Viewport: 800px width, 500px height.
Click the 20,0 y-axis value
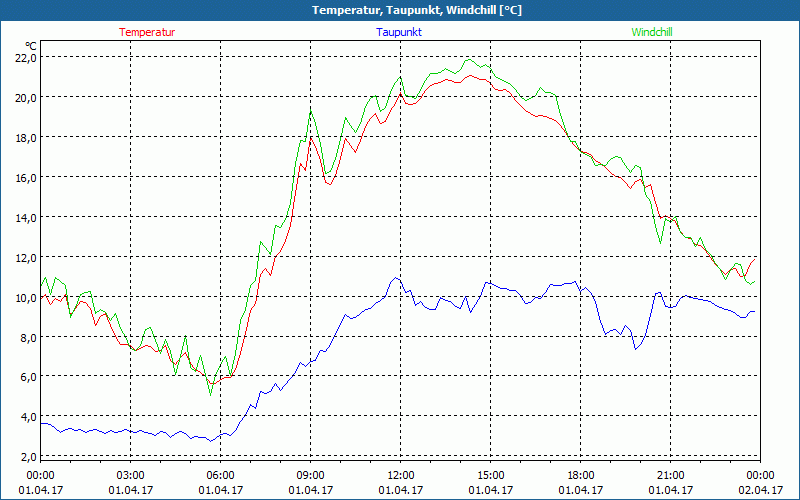coord(26,97)
